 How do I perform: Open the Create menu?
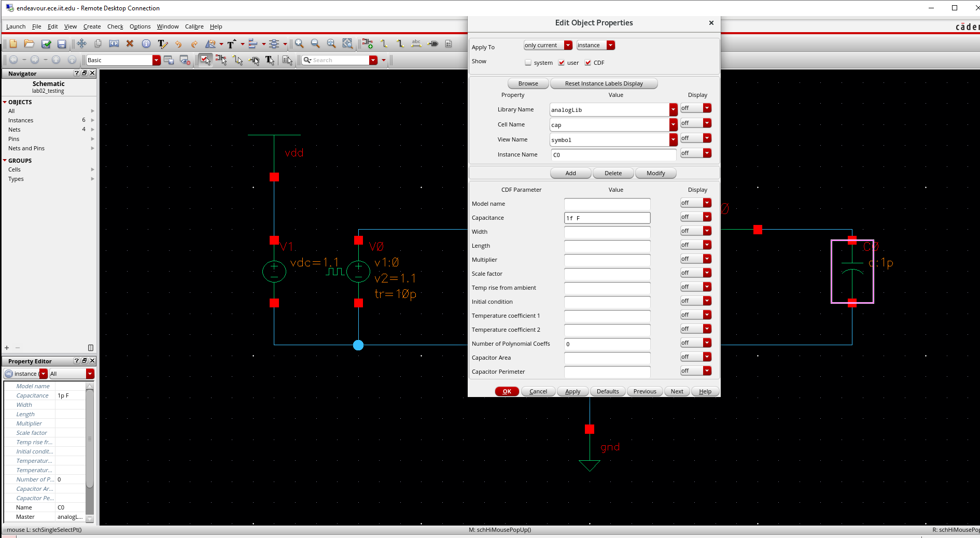[x=92, y=26]
